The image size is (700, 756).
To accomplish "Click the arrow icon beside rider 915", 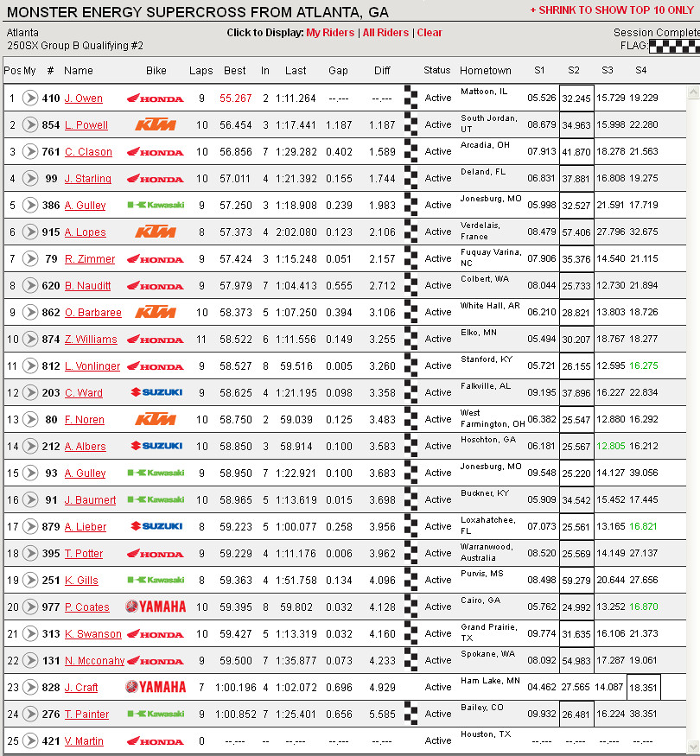I will tap(30, 232).
